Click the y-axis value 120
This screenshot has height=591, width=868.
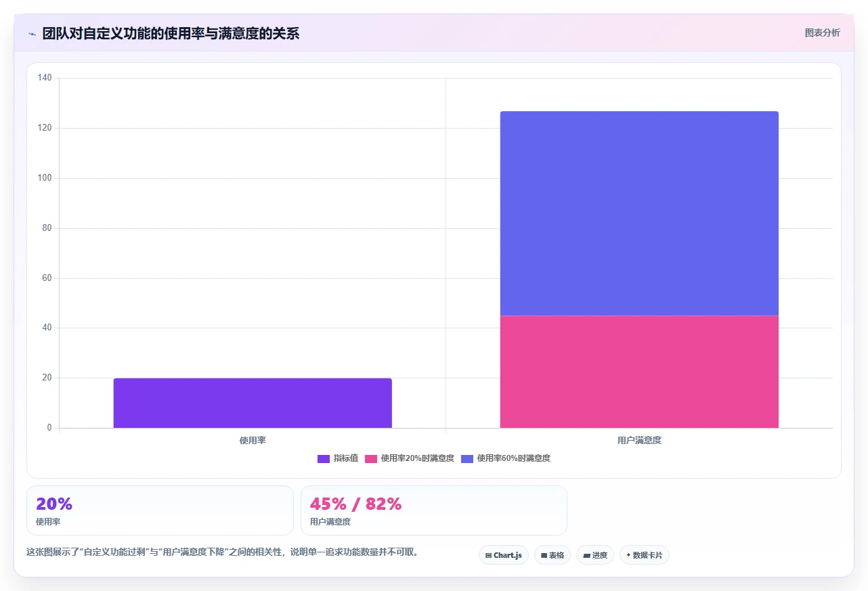point(45,128)
